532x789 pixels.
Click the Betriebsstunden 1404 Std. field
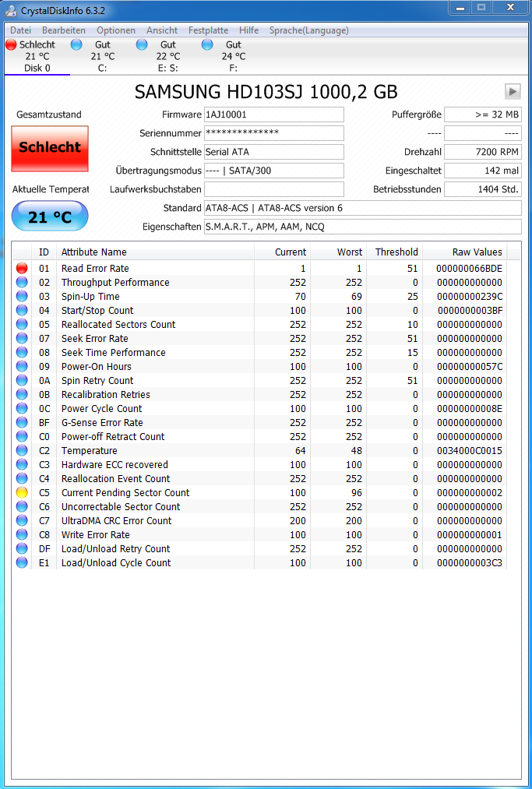tap(483, 189)
